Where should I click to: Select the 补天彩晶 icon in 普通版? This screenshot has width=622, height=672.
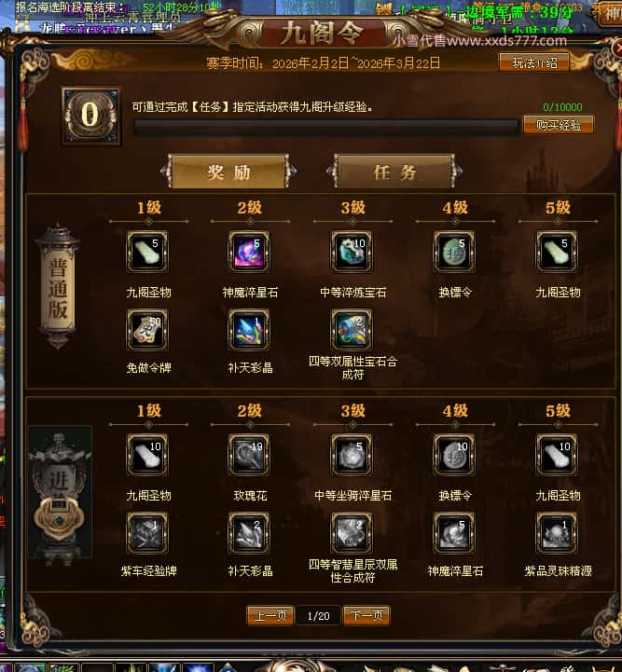pyautogui.click(x=249, y=330)
